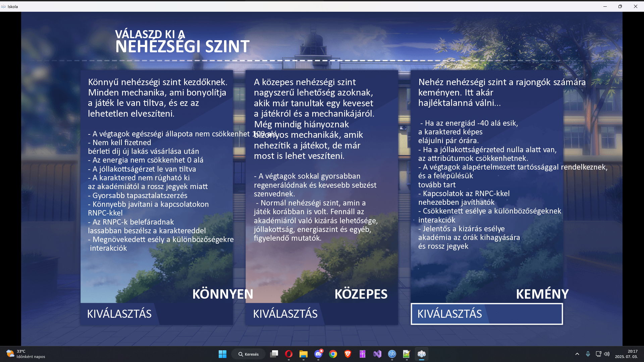This screenshot has height=362, width=644.
Task: Open File Explorer from the taskbar
Action: 304,354
